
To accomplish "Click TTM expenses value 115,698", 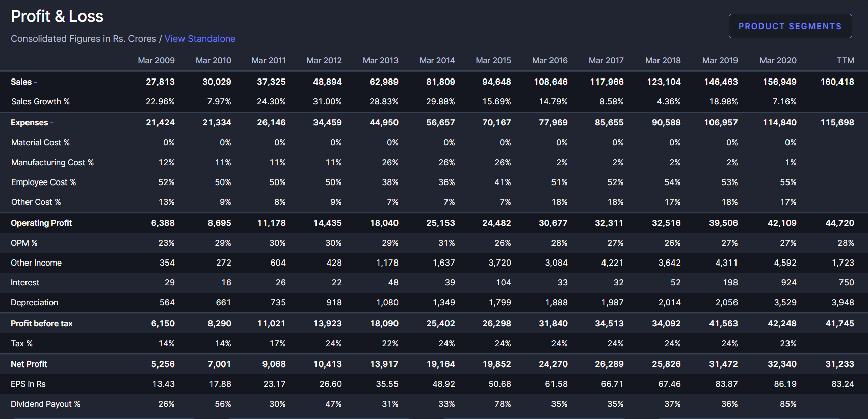I will click(x=837, y=123).
